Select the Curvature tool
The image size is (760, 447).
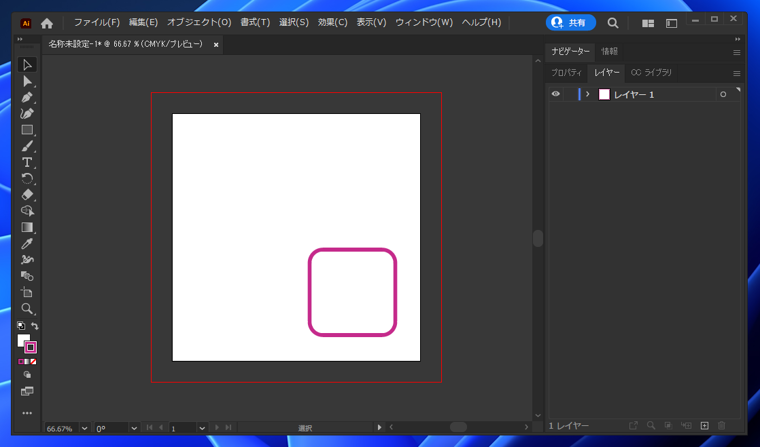tap(27, 114)
